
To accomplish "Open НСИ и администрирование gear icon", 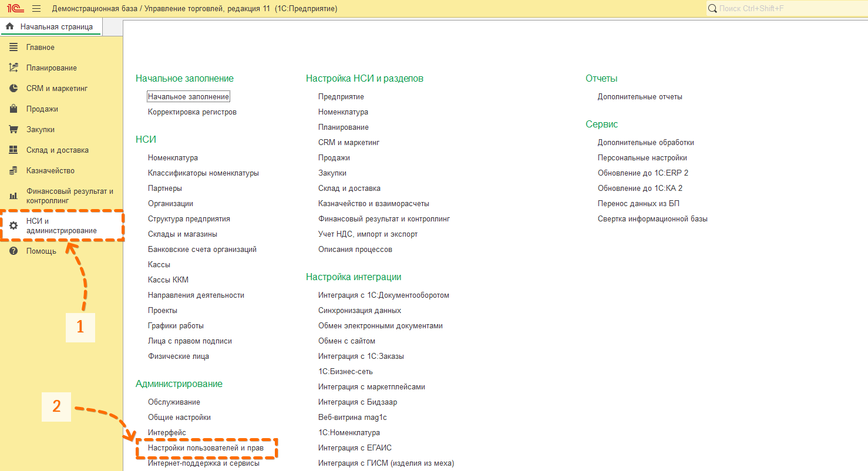I will (x=14, y=226).
